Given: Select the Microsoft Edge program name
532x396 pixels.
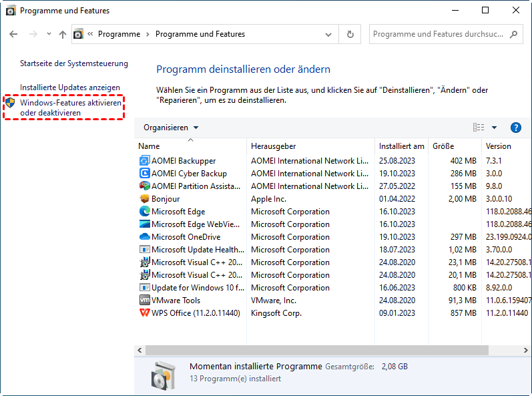Looking at the screenshot, I should pos(178,212).
